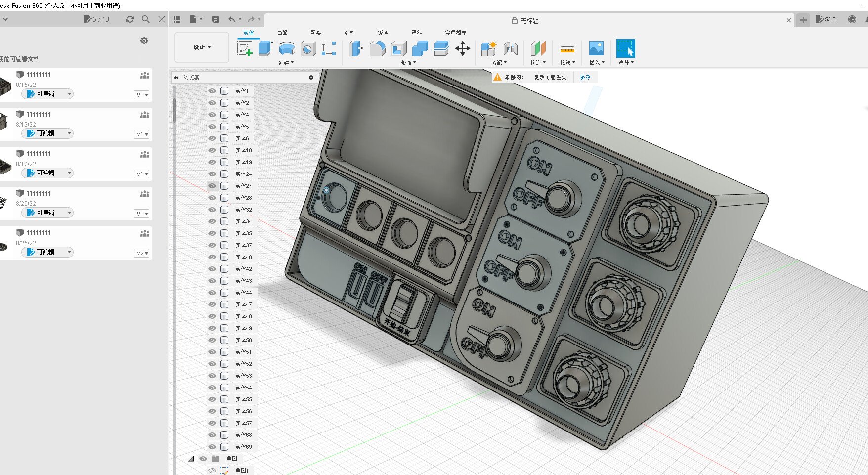Toggle visibility of 实体50
The image size is (868, 475).
[212, 340]
